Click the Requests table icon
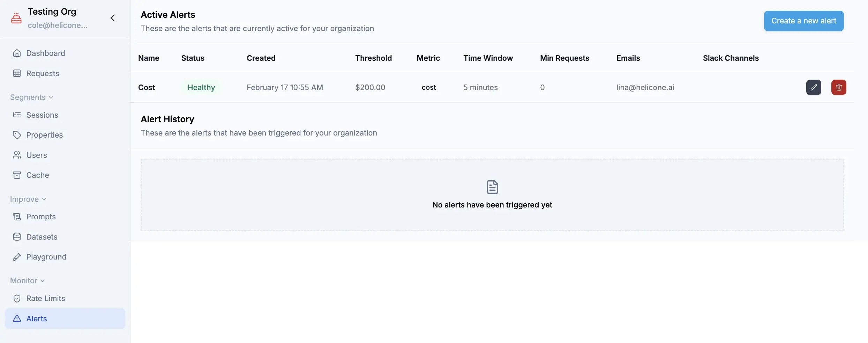This screenshot has width=868, height=343. pos(17,73)
